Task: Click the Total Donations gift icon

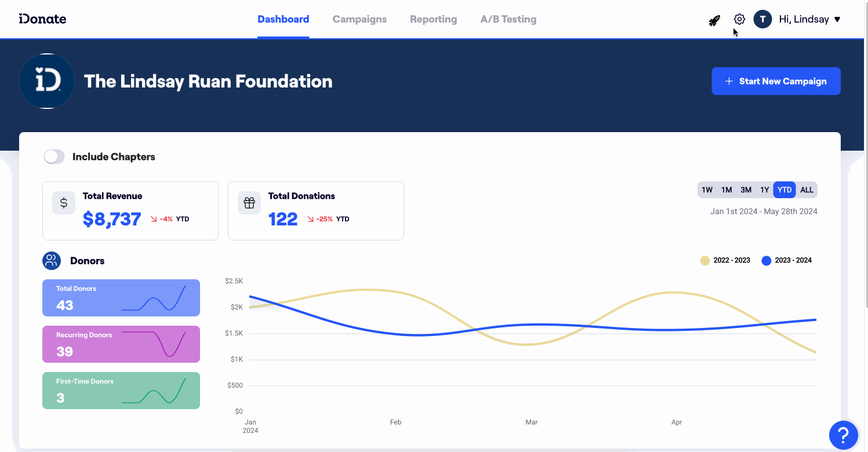Action: pyautogui.click(x=249, y=203)
